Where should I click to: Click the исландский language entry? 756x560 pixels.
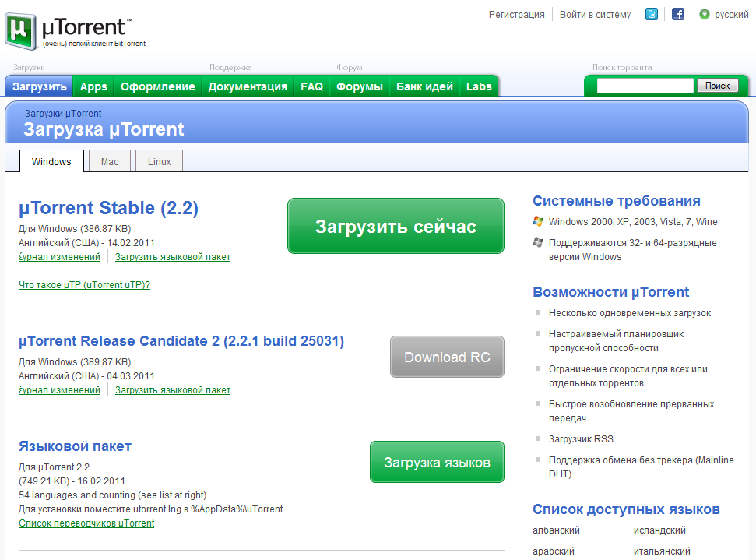(659, 530)
